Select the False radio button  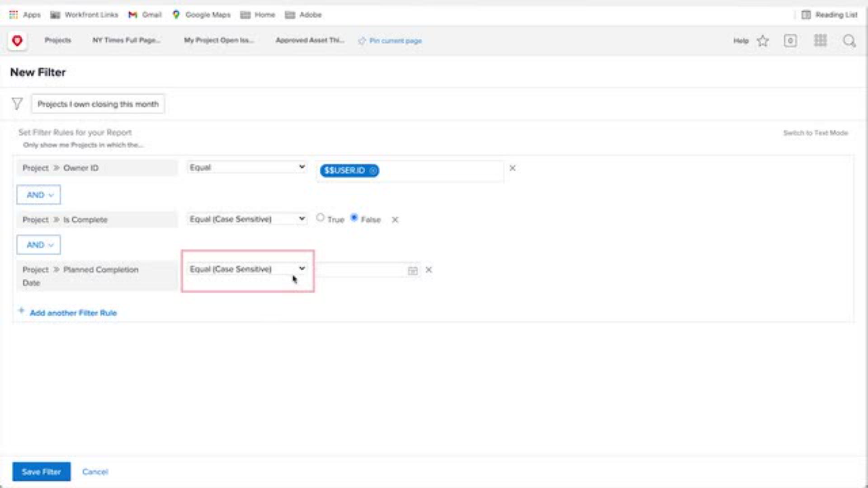click(x=354, y=218)
